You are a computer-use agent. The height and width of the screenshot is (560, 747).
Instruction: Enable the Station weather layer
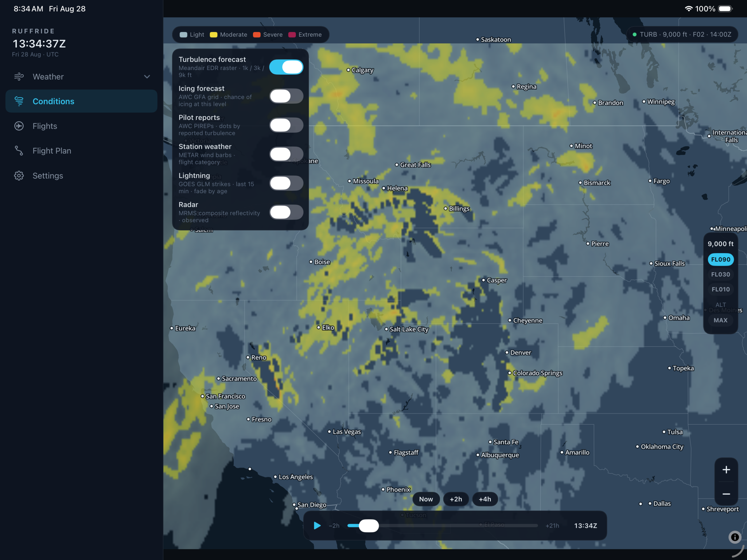click(286, 154)
